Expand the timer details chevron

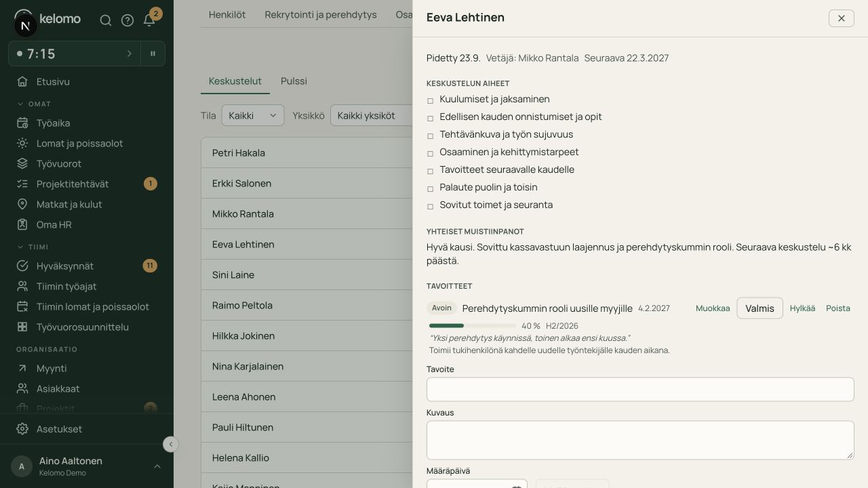point(130,54)
